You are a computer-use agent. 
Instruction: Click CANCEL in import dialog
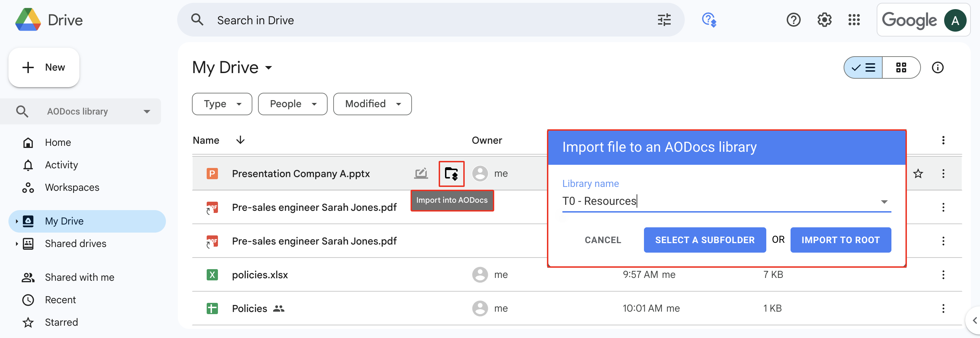click(602, 240)
